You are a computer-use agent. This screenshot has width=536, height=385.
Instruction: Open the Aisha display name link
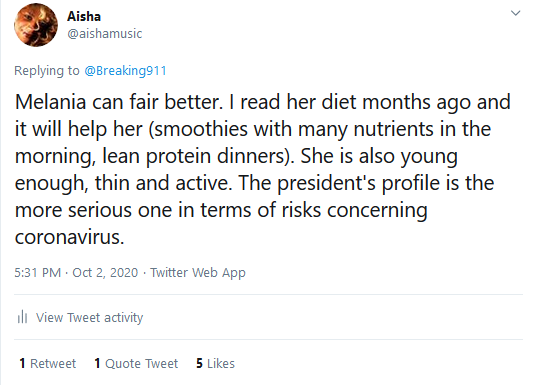tap(84, 16)
